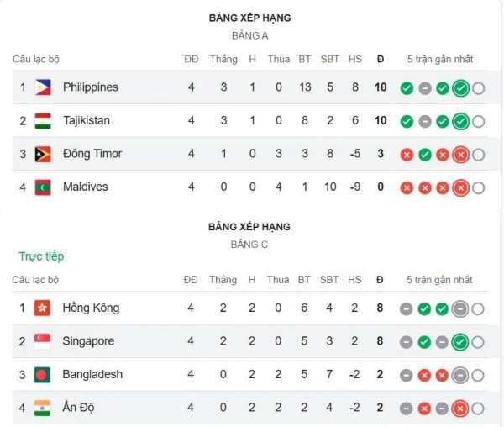The height and width of the screenshot is (427, 504).
Task: Open the Singapore team name link
Action: coord(88,342)
